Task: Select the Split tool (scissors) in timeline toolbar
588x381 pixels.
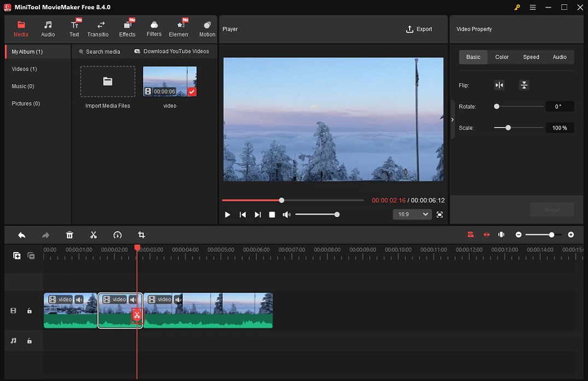Action: [94, 235]
